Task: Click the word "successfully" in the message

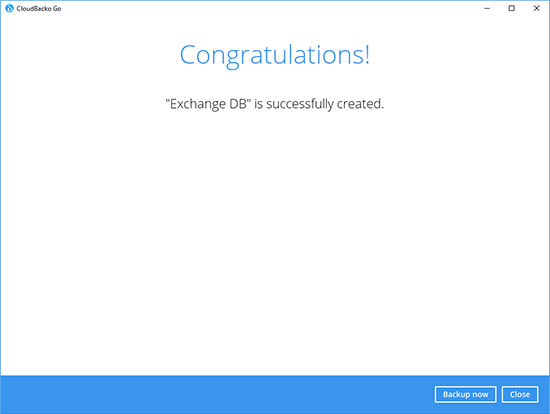Action: [x=300, y=104]
